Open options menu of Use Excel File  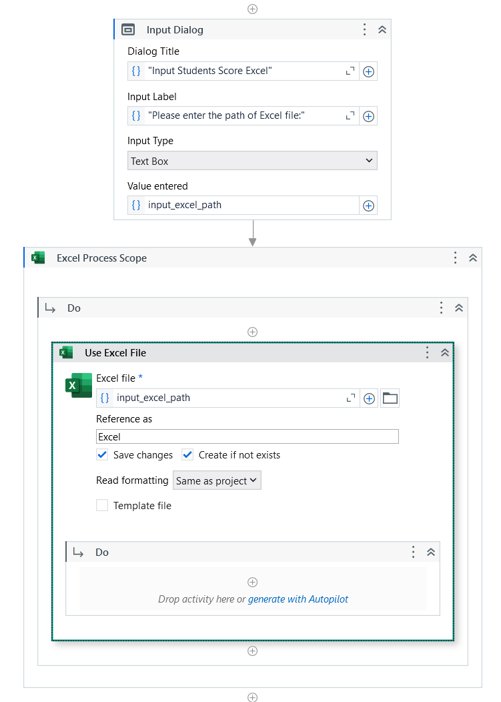pos(427,352)
